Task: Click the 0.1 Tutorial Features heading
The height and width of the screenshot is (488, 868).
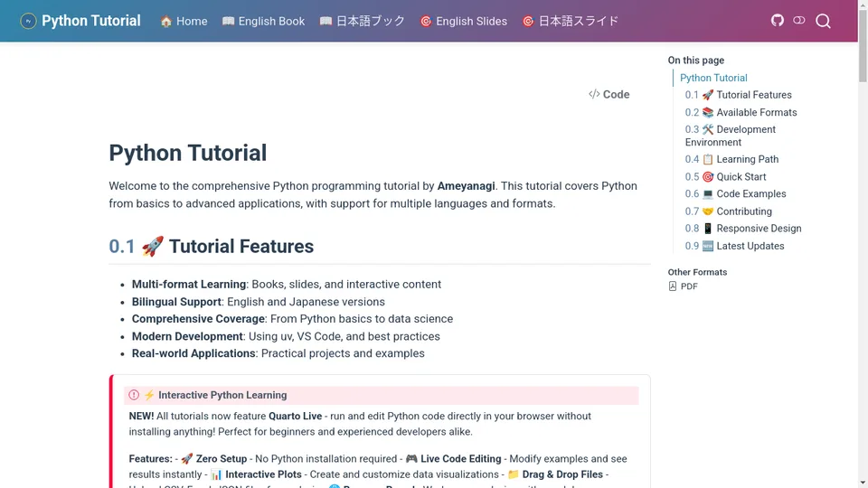Action: [x=211, y=246]
